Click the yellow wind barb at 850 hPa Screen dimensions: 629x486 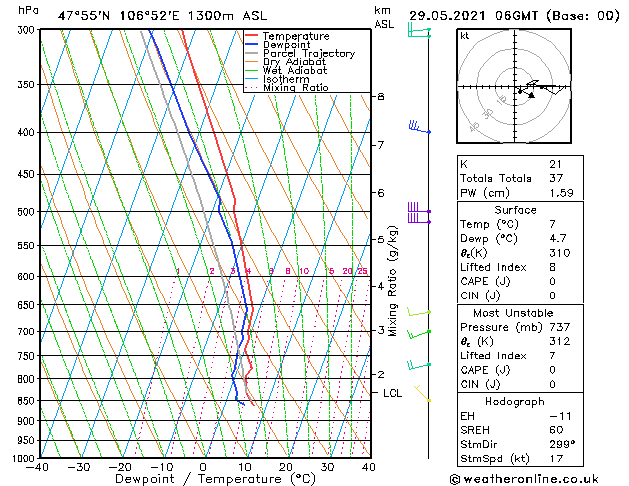[x=422, y=393]
